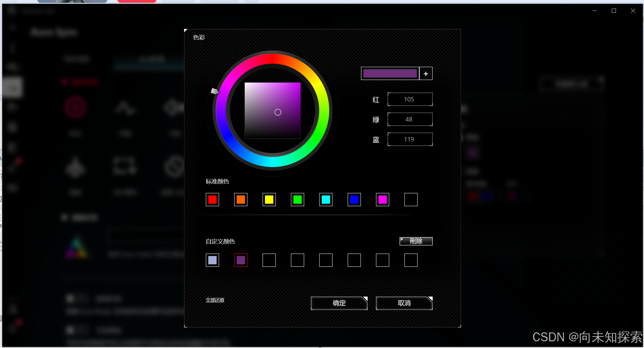The width and height of the screenshot is (644, 348).
Task: Confirm with the 确定 button
Action: click(x=339, y=303)
